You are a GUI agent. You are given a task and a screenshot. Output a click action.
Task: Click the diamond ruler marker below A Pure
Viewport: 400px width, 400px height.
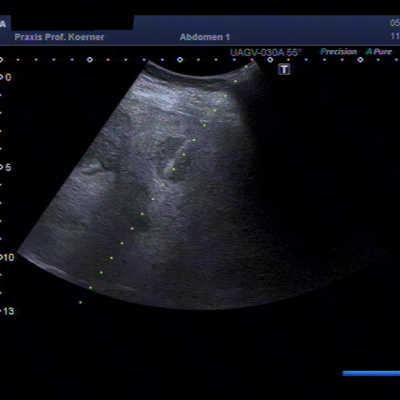coord(360,60)
